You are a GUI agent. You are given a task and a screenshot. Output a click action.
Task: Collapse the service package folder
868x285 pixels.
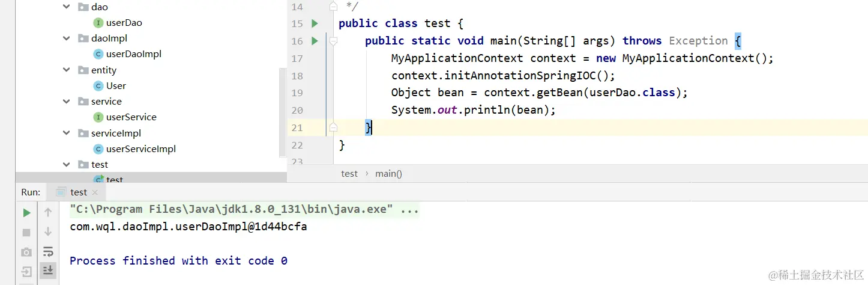[67, 102]
